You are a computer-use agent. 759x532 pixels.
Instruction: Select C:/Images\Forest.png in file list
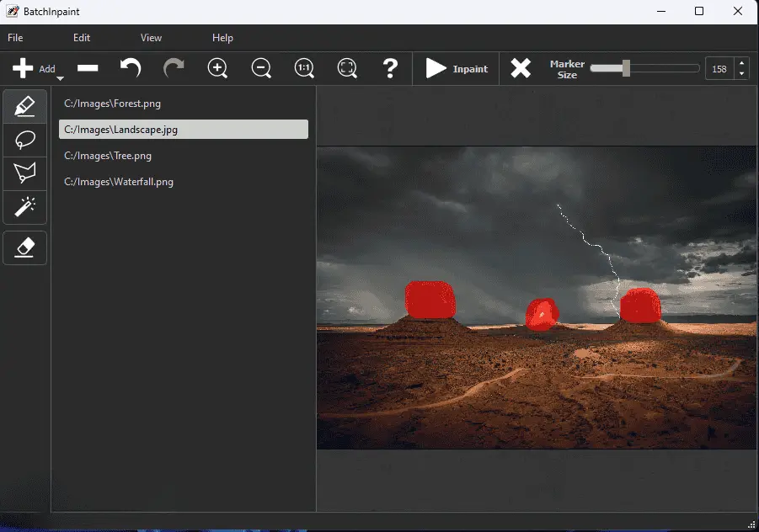[x=184, y=104]
